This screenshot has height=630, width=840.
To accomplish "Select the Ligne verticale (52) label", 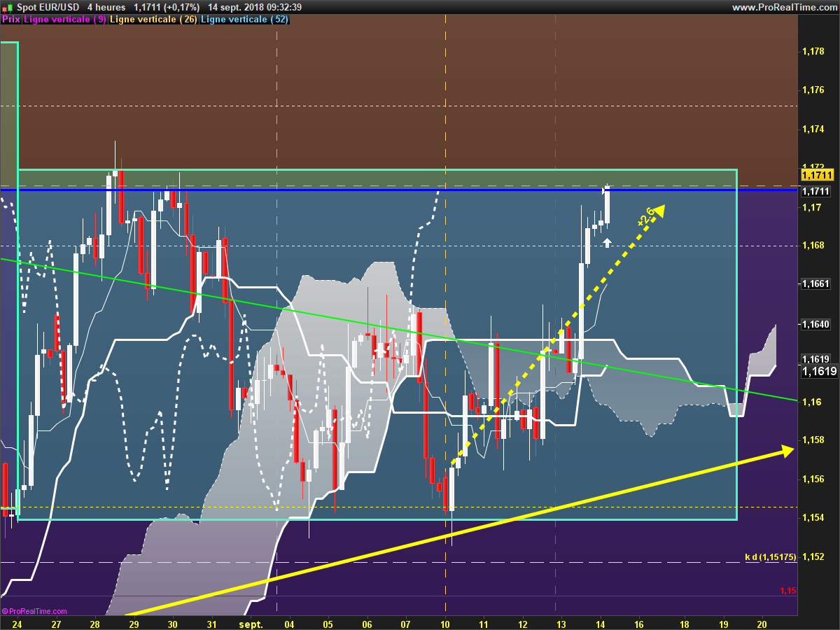I will 244,20.
